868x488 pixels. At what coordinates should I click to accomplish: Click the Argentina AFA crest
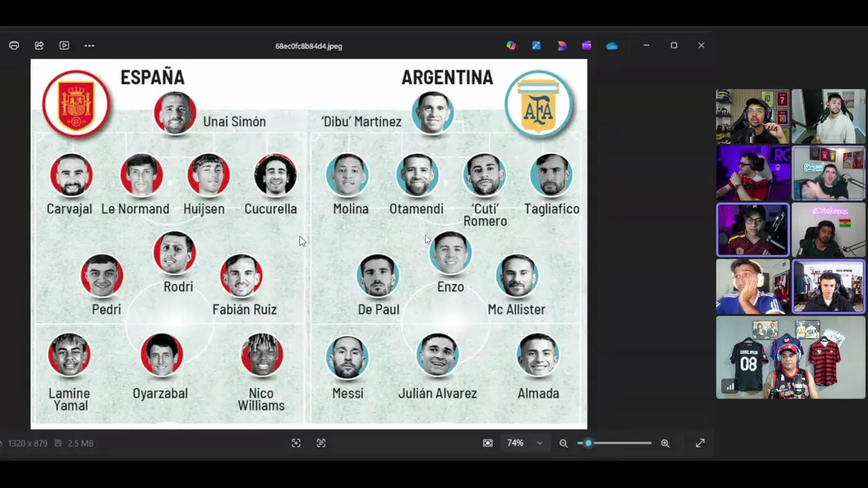tap(539, 104)
